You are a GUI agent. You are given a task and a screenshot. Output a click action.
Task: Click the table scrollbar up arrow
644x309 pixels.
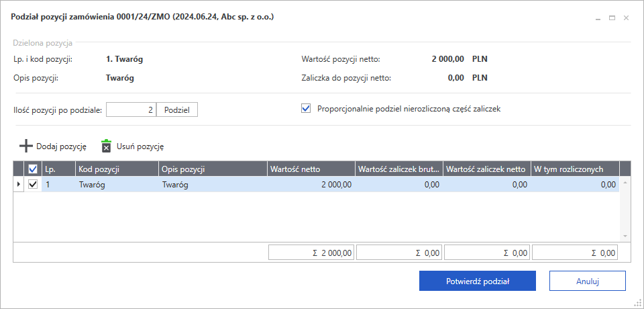coord(625,183)
